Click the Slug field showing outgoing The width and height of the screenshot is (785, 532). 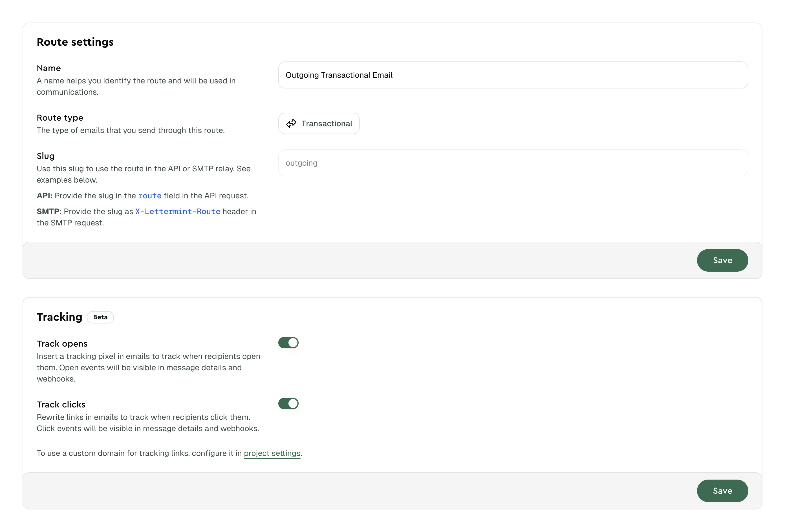513,163
